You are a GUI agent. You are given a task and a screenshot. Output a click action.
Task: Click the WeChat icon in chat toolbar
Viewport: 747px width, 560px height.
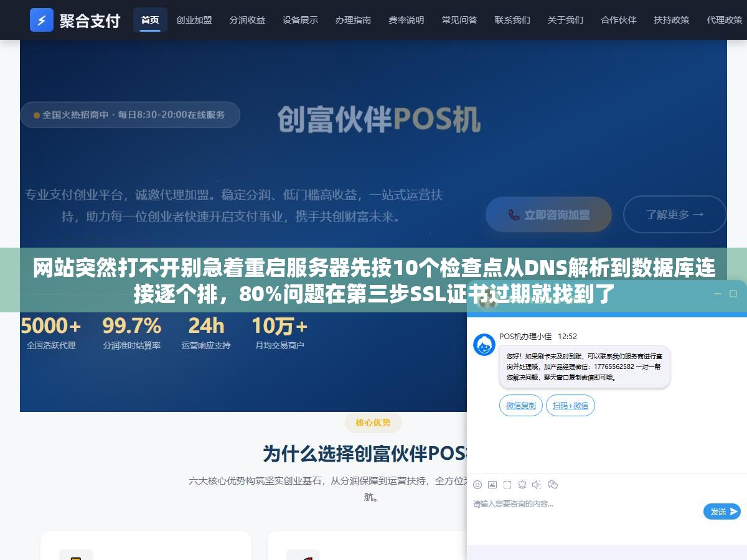click(552, 485)
